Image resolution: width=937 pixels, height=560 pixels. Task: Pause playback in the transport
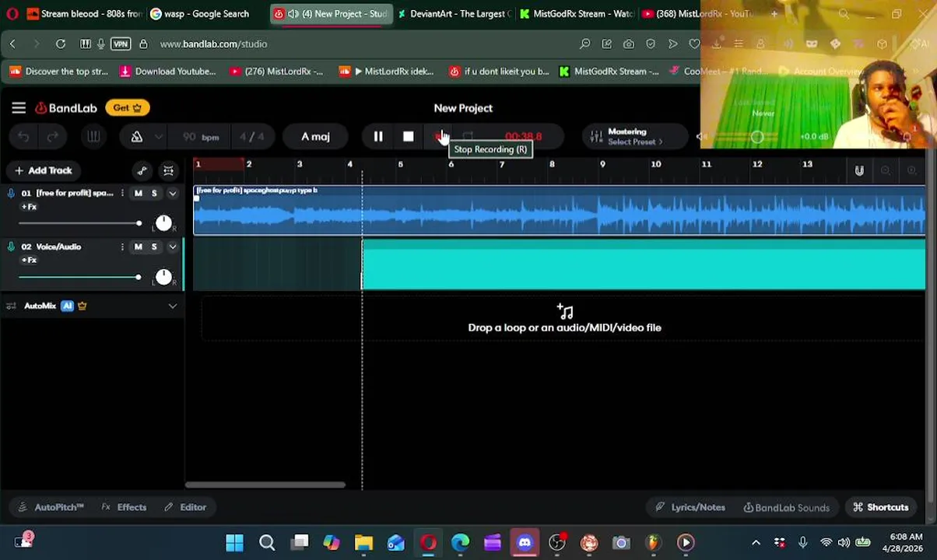[378, 137]
